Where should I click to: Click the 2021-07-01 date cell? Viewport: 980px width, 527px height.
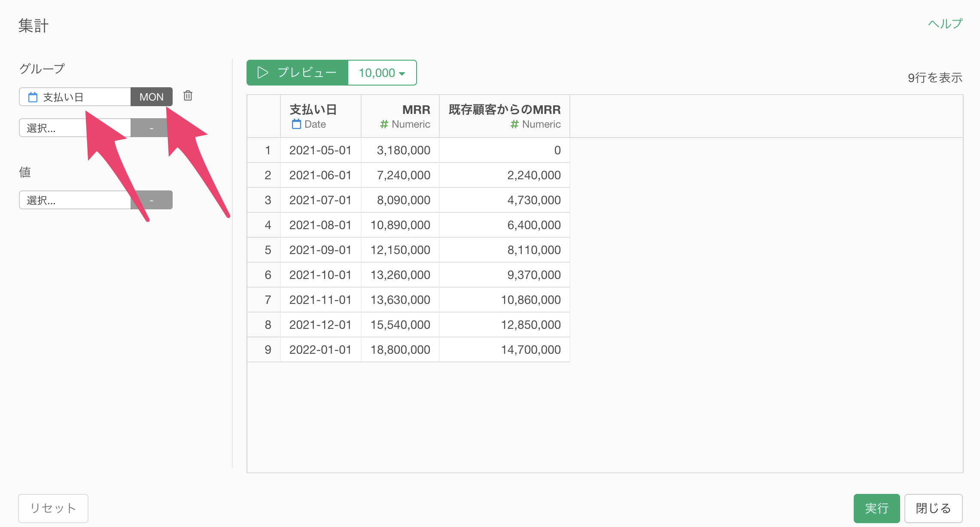point(320,200)
